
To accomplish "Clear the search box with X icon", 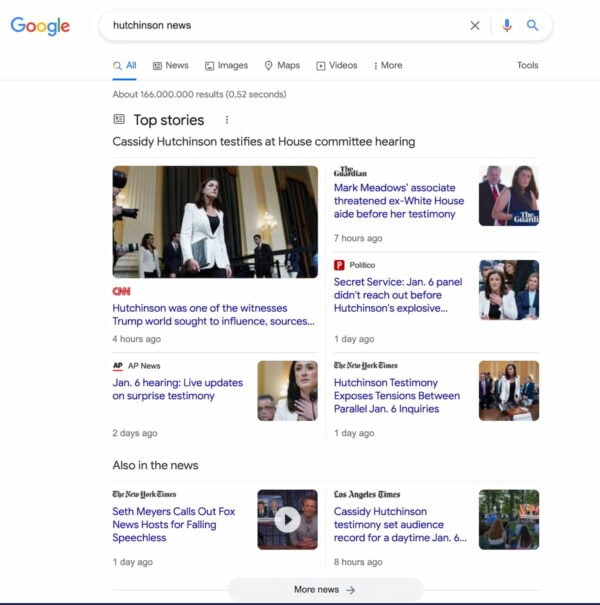I will (x=475, y=26).
